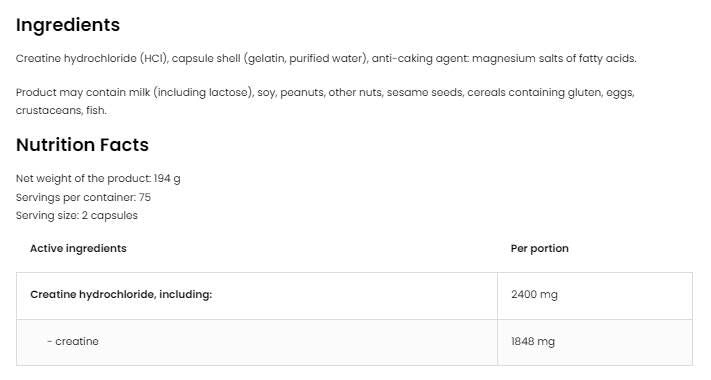The image size is (711, 380).
Task: Click the allergen warning paragraph starting "Product may contain"
Action: [325, 101]
